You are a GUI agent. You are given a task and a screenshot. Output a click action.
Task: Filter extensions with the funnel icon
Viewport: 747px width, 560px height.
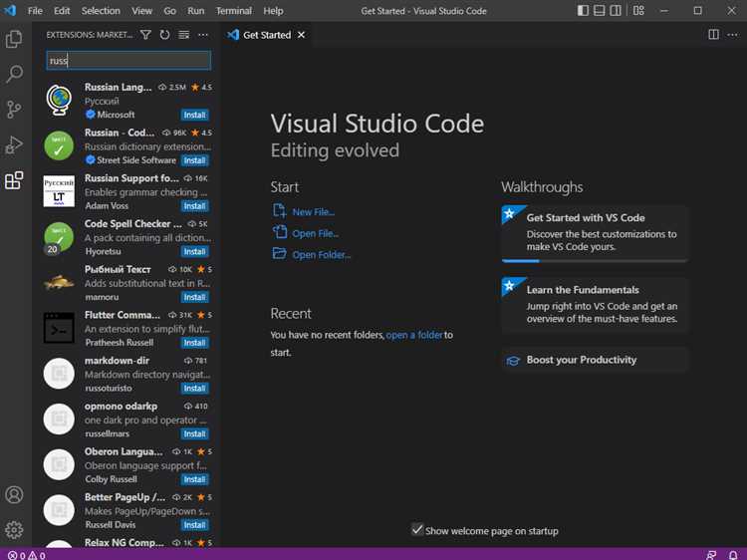(x=145, y=35)
